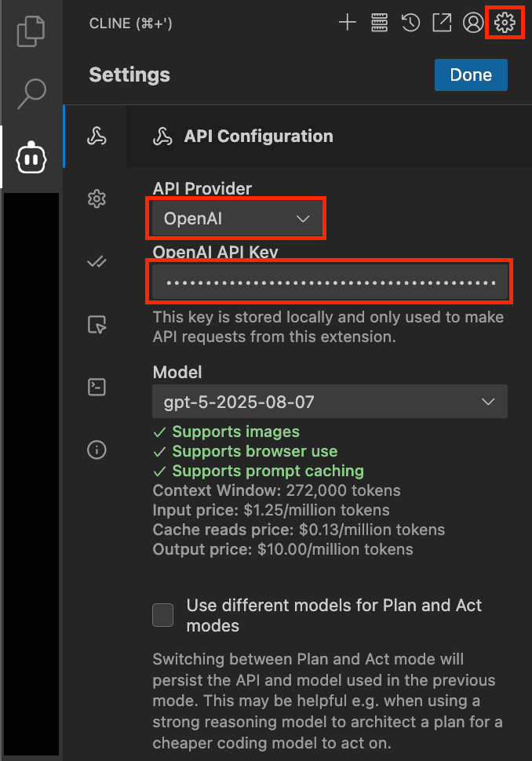Start a new task with plus icon

(x=348, y=22)
